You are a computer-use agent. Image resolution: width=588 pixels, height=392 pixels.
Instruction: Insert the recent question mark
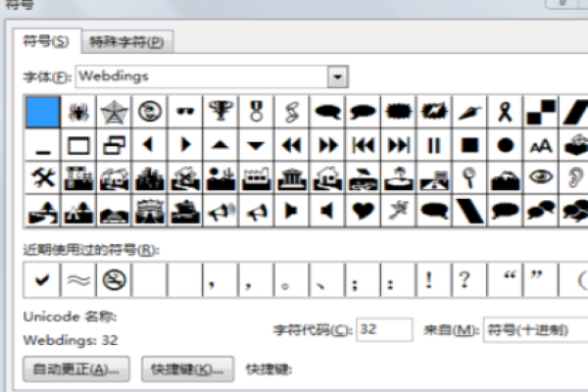pos(469,280)
